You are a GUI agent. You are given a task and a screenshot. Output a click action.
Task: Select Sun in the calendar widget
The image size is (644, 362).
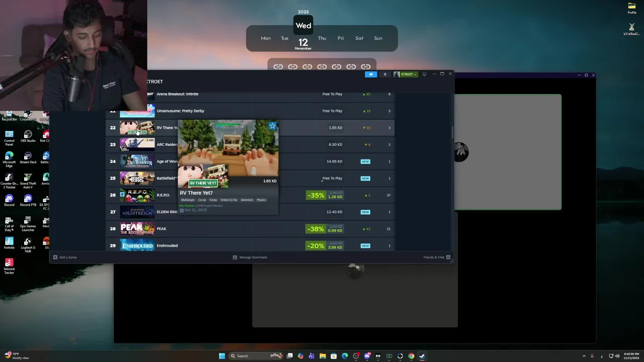(x=378, y=38)
